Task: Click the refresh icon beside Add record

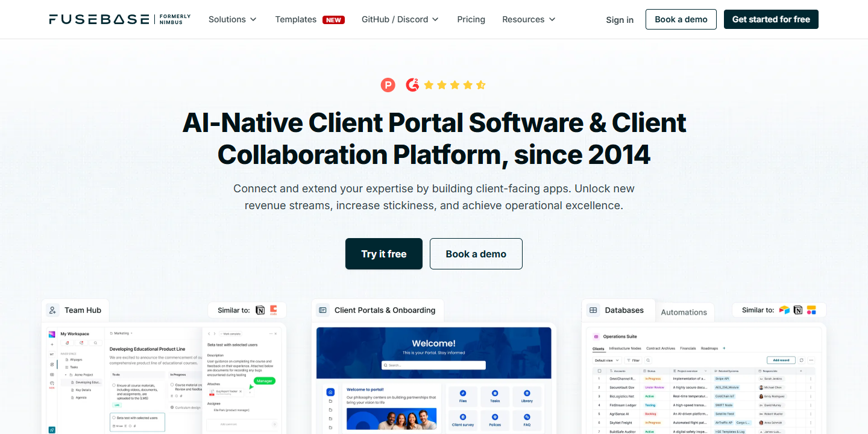Action: coord(801,360)
